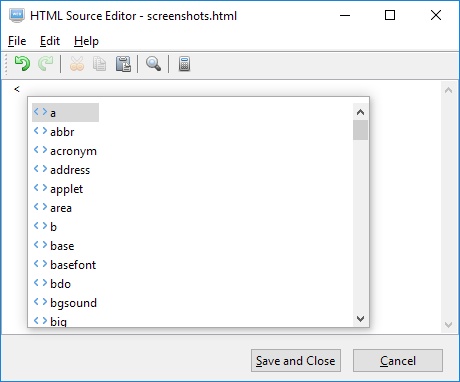Click editor's outer scroll up arrow
The height and width of the screenshot is (382, 460).
448,90
